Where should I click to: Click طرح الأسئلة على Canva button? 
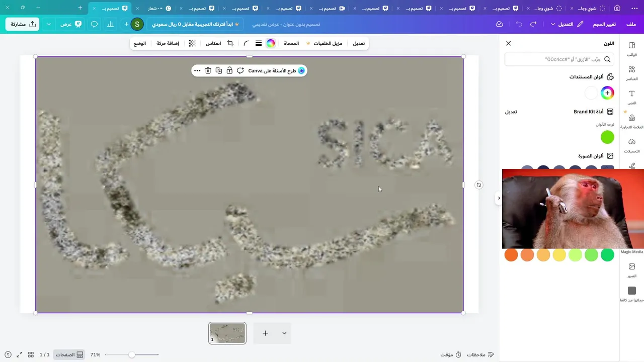coord(276,71)
